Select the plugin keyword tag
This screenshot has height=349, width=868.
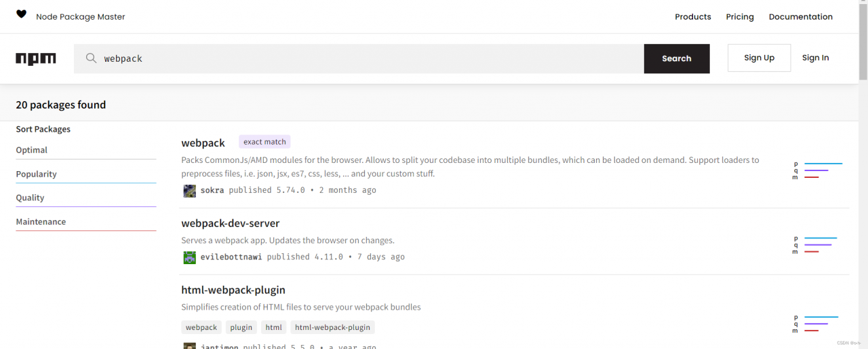[241, 327]
